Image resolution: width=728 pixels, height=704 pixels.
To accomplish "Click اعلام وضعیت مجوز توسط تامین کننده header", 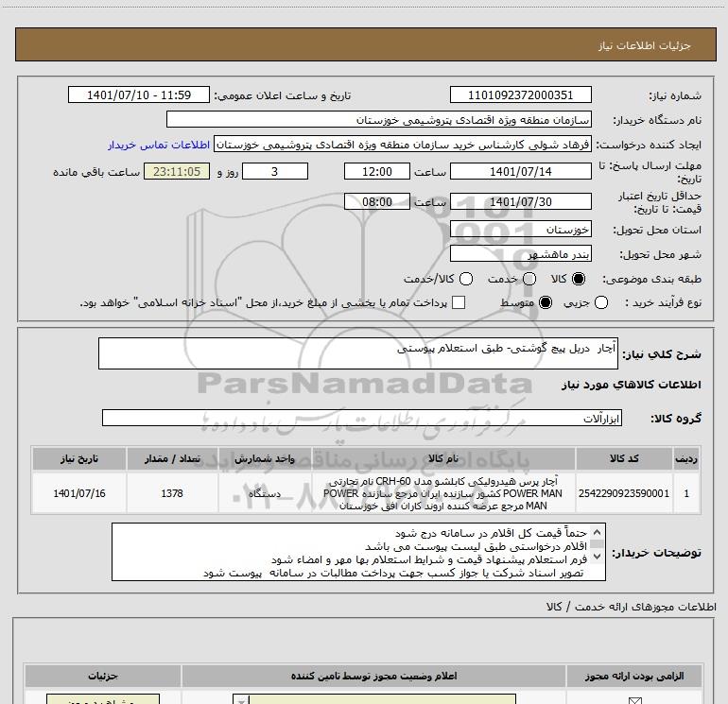I will [x=373, y=677].
